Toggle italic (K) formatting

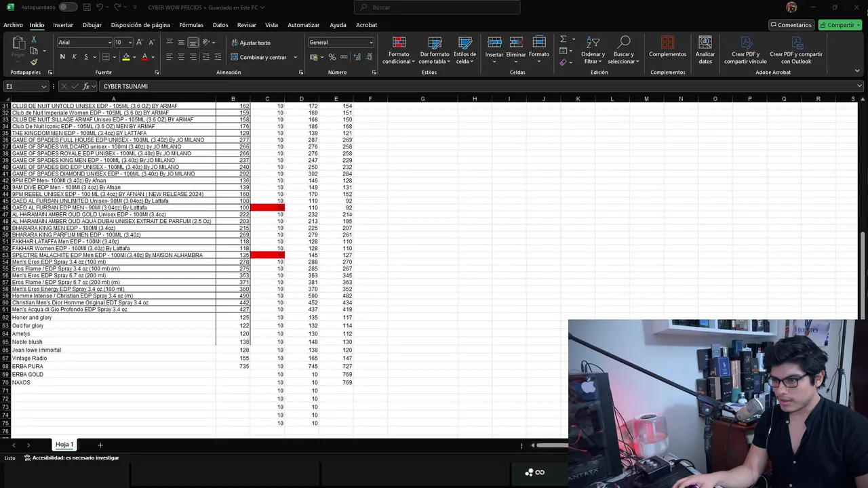(74, 57)
